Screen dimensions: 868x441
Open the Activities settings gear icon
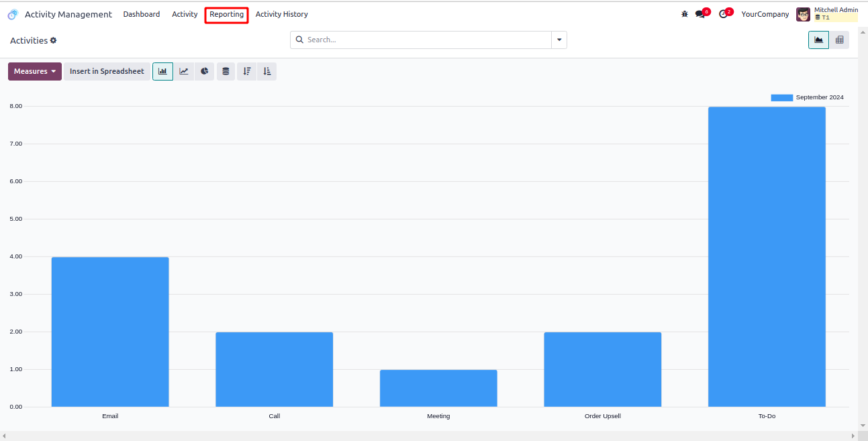pyautogui.click(x=54, y=40)
